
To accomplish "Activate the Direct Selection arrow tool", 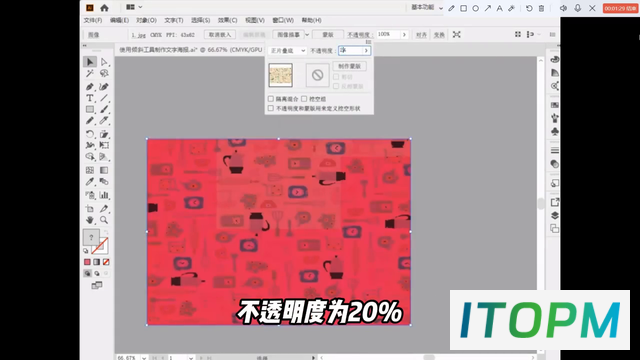I will pyautogui.click(x=104, y=62).
